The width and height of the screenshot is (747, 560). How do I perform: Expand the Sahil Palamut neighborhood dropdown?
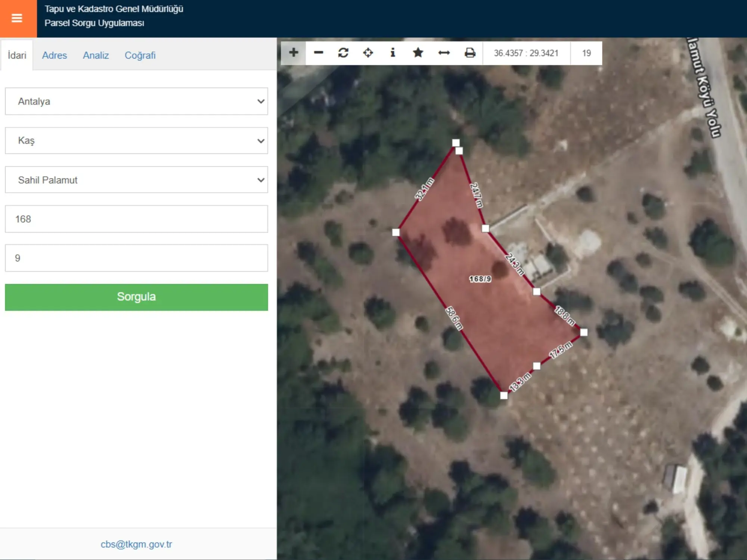(x=136, y=180)
